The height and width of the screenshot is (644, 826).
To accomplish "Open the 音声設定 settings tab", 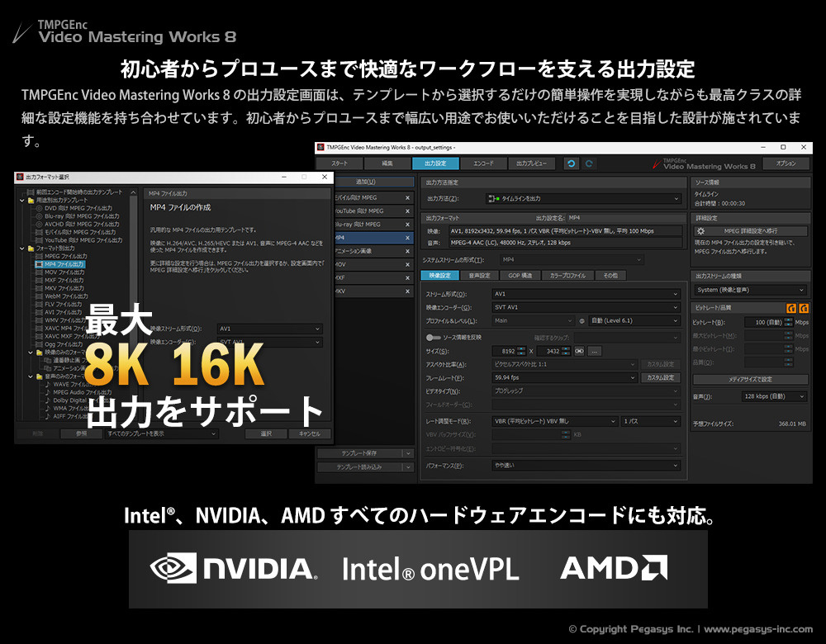I will [479, 276].
